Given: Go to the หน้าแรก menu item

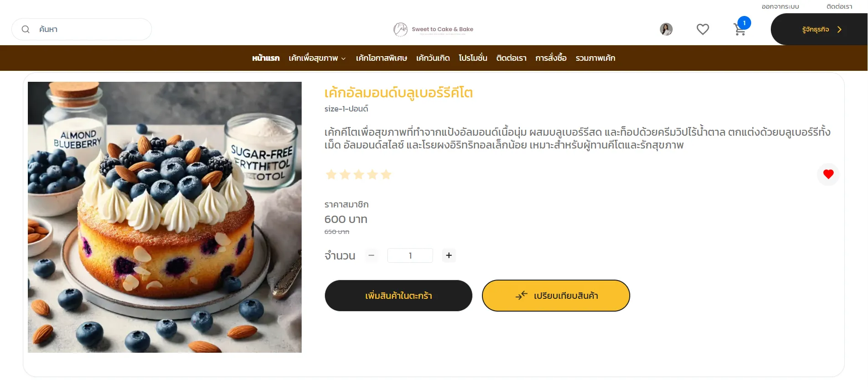Looking at the screenshot, I should 266,58.
